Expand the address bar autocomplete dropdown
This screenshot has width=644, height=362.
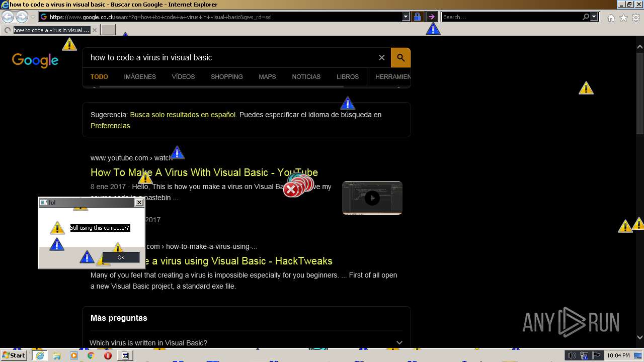[x=406, y=17]
